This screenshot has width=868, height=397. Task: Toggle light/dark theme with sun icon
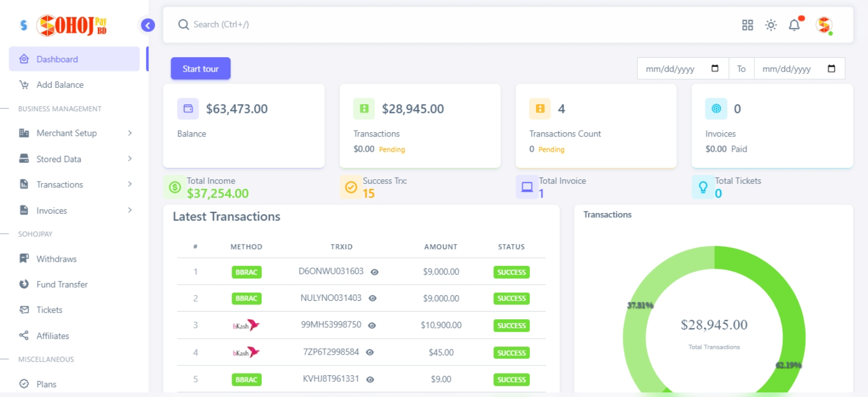click(771, 25)
